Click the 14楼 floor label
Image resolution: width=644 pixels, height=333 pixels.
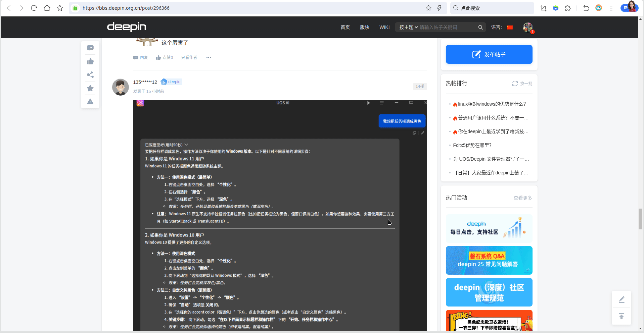coord(420,87)
